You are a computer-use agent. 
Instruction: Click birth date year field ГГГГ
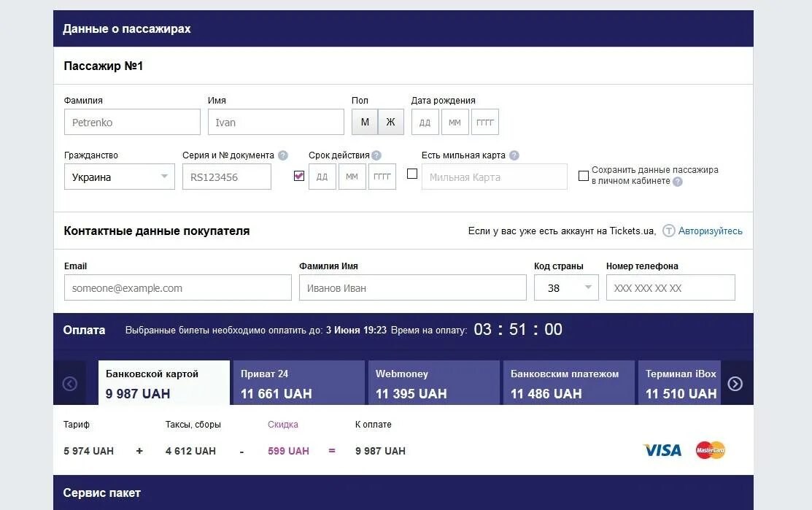485,122
